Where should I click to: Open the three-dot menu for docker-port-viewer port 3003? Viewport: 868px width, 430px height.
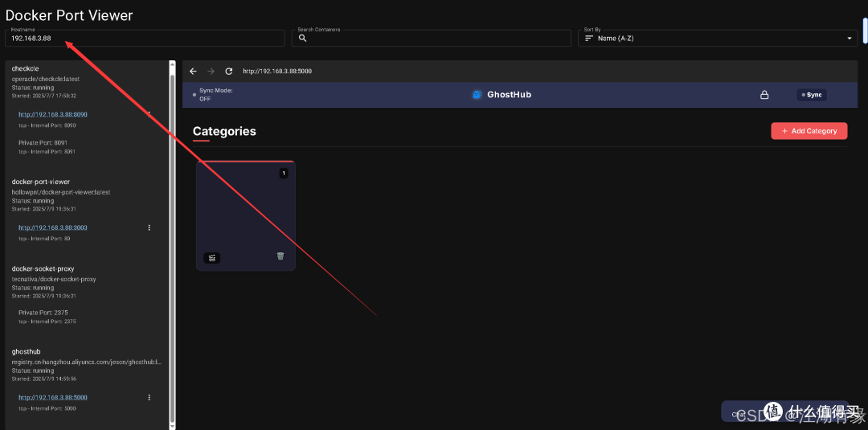[x=149, y=227]
